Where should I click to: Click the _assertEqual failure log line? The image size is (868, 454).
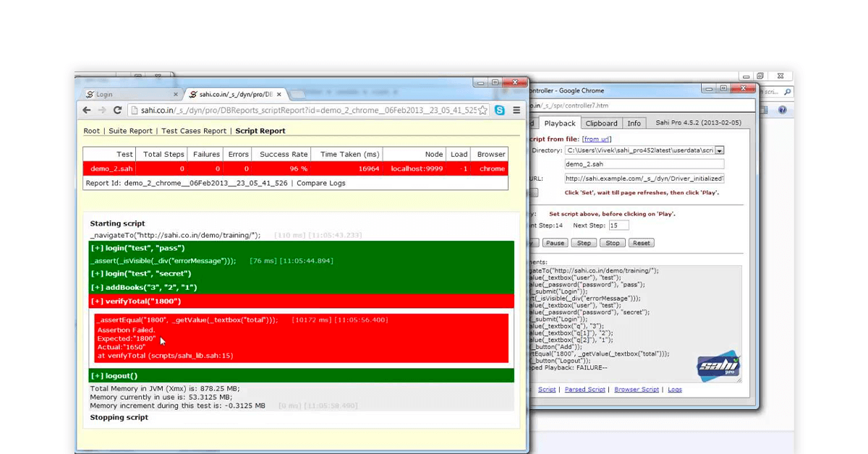coord(186,320)
